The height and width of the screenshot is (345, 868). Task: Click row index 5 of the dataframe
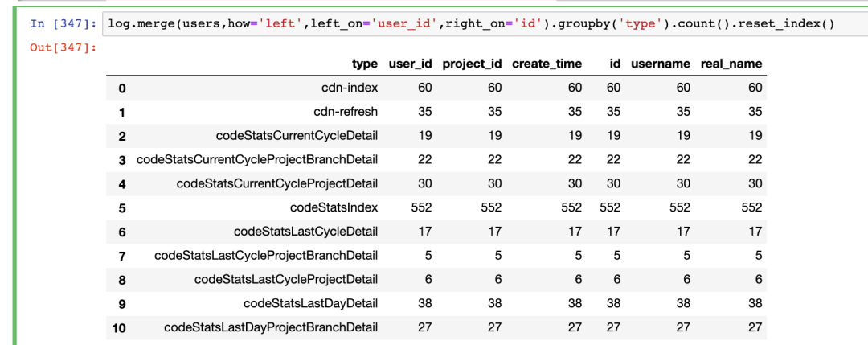122,207
